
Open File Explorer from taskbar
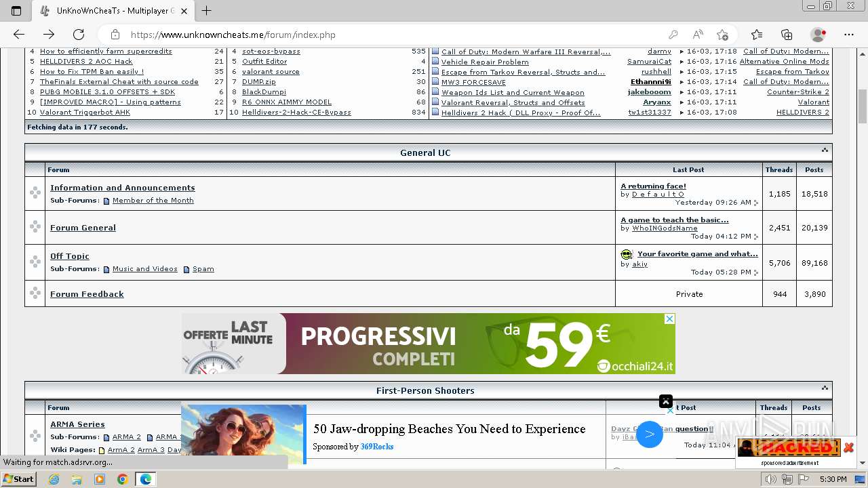pyautogui.click(x=77, y=479)
